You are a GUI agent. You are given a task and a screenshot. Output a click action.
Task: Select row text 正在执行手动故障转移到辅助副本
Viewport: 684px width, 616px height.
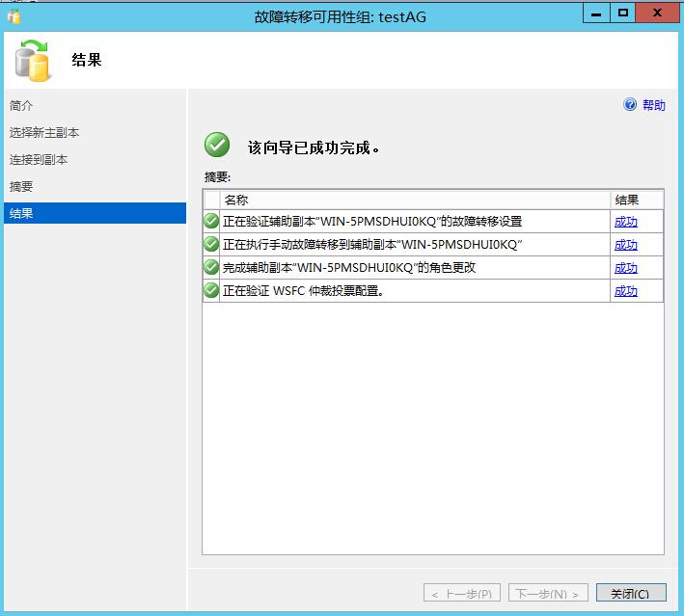[x=372, y=245]
